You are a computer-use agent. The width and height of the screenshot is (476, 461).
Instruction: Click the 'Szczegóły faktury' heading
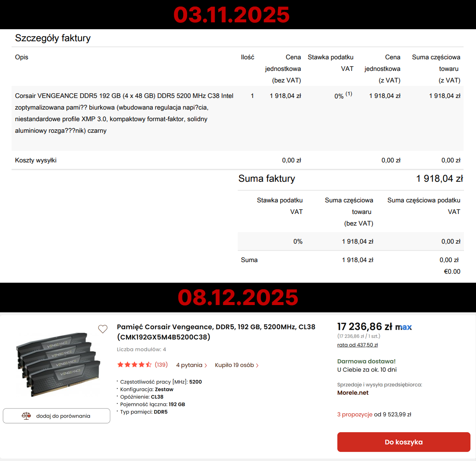53,38
